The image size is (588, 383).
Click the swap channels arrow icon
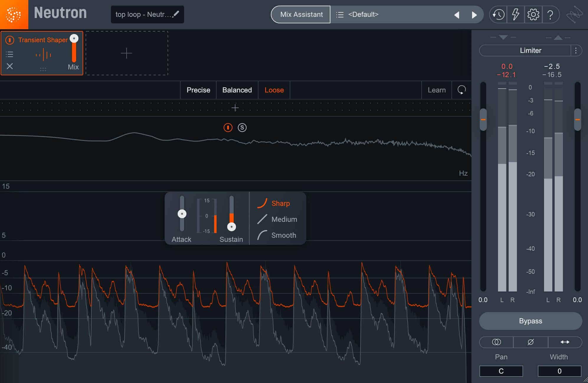pyautogui.click(x=565, y=342)
